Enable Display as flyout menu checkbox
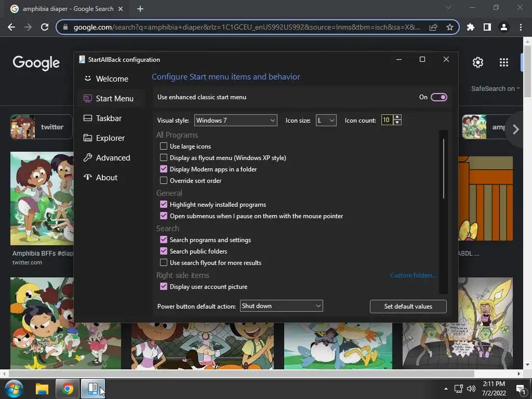Screen dimensions: 532x399 [x=164, y=158]
